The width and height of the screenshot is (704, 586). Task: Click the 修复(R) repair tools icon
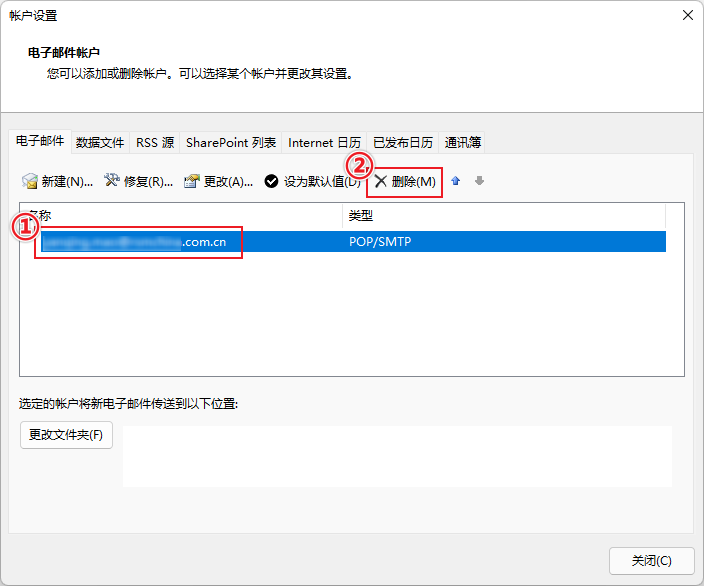coord(112,181)
